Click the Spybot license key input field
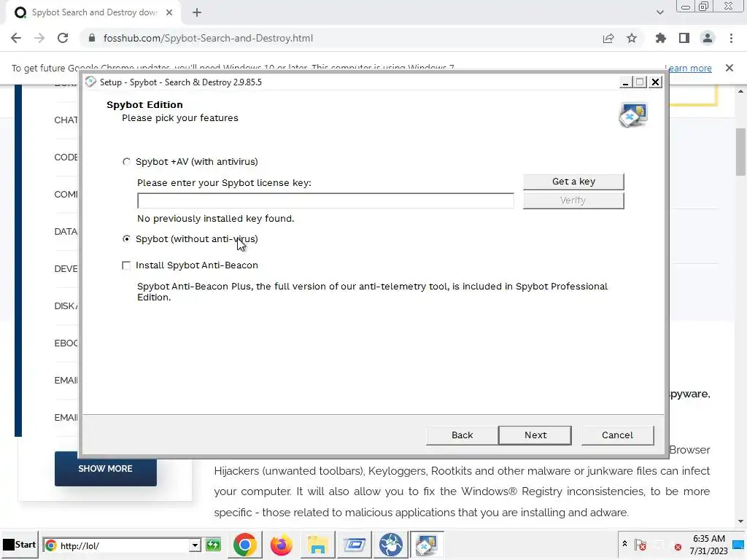Image resolution: width=747 pixels, height=560 pixels. point(325,201)
